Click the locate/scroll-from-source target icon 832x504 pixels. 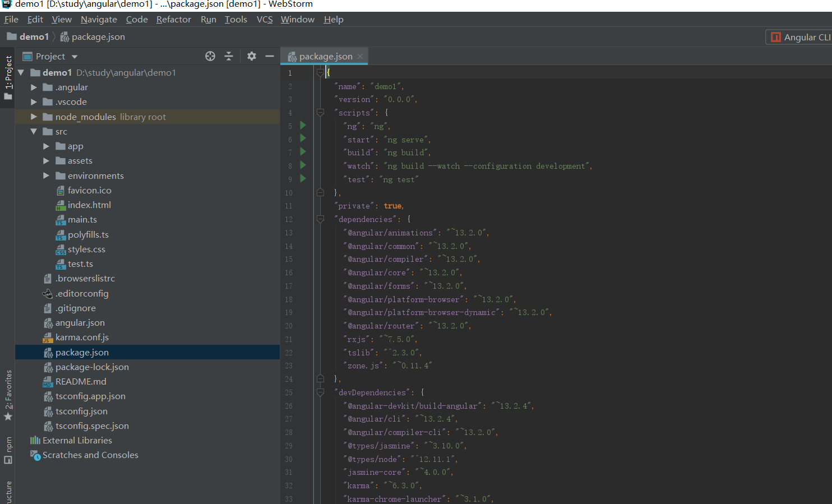(210, 56)
